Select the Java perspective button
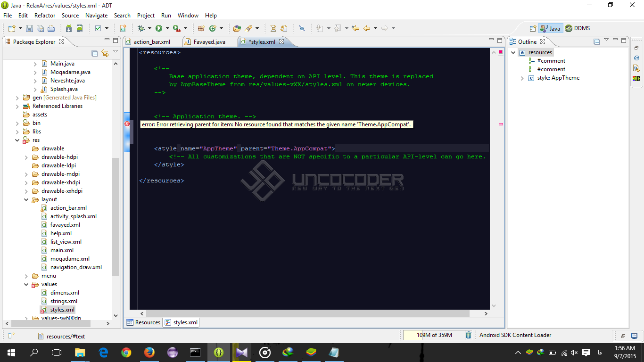The image size is (644, 362). (550, 28)
